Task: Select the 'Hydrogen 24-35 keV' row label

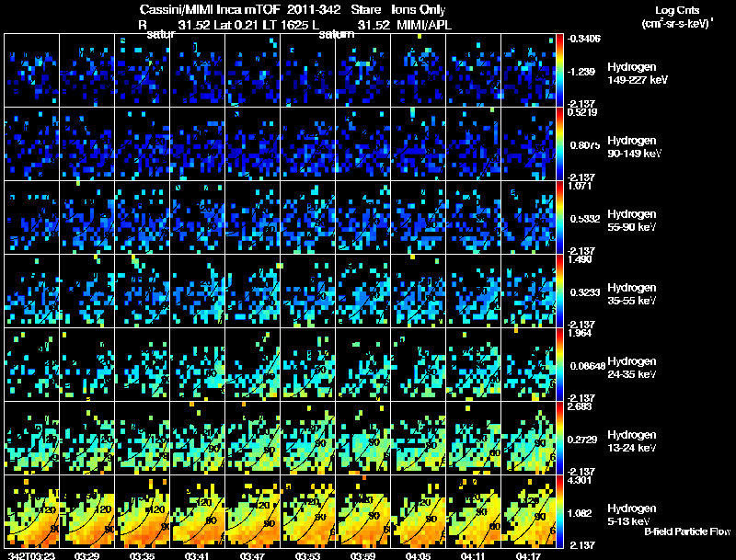Action: pos(632,368)
